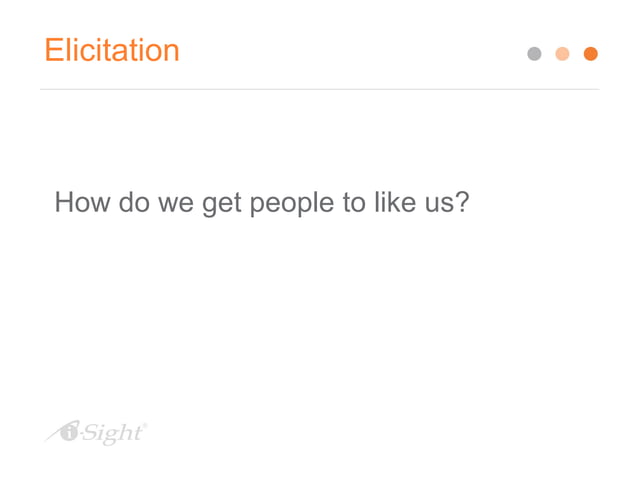Click the bright orange dot in header
Viewport: 638px width, 478px height.
(x=590, y=54)
